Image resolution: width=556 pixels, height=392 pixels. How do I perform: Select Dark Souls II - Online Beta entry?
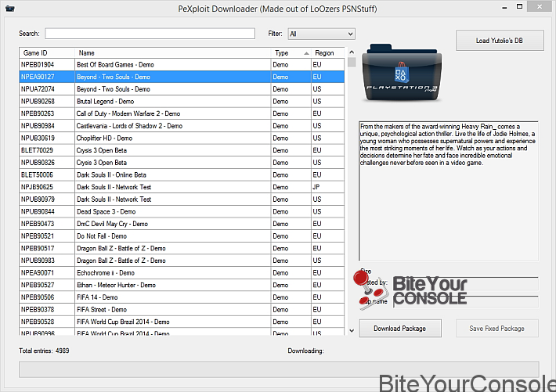pos(182,174)
